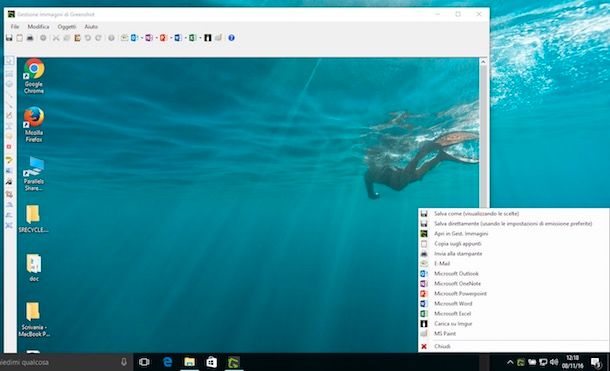Screen dimensions: 610x371
Task: Select the red rectangle highlight tool in sidebar
Action: coord(9,147)
